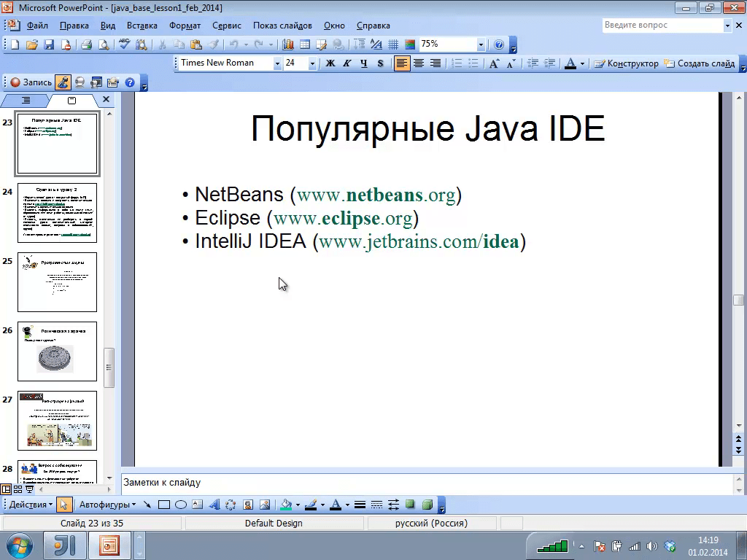Save the presentation with floppy icon
Screen dimensions: 747x560
click(49, 44)
